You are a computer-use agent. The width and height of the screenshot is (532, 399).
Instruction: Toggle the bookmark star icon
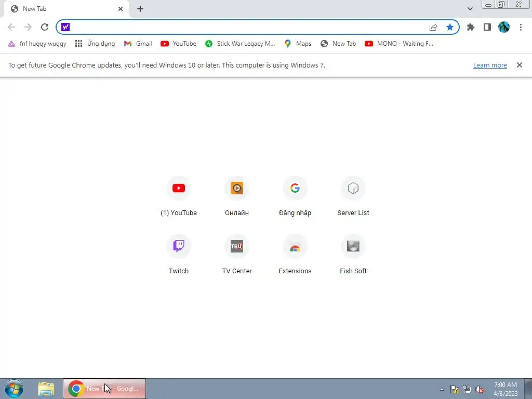(x=450, y=27)
